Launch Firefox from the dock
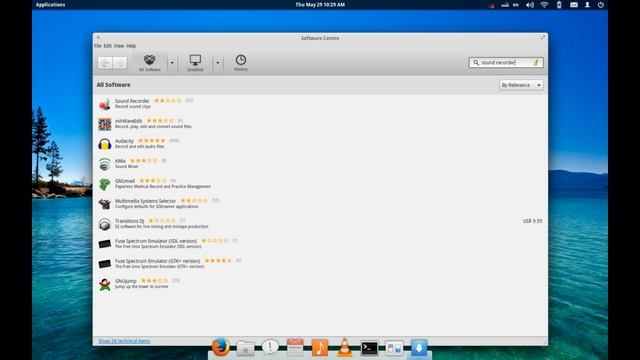This screenshot has height=360, width=640. (x=221, y=347)
